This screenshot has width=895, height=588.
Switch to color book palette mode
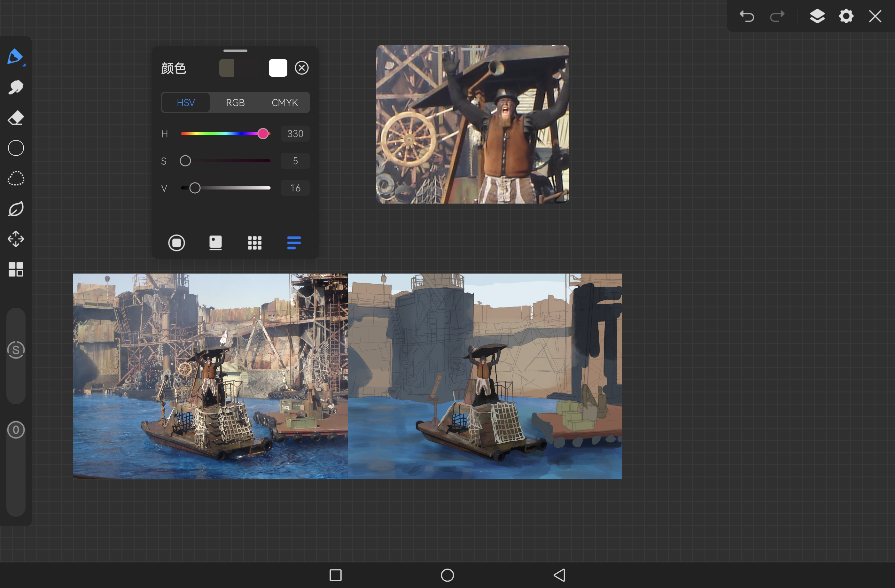click(215, 243)
